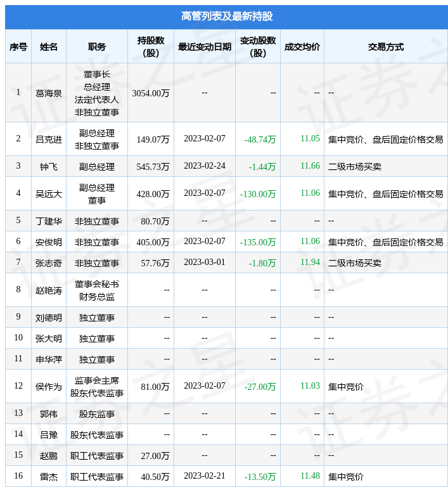Click the date 2023-03-01

coord(205,262)
